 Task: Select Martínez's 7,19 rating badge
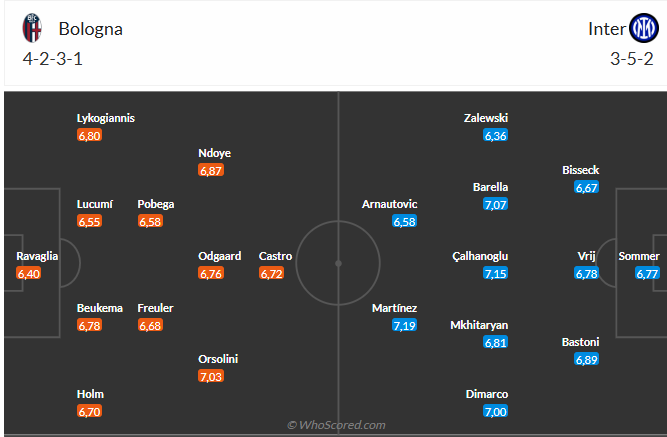click(405, 325)
